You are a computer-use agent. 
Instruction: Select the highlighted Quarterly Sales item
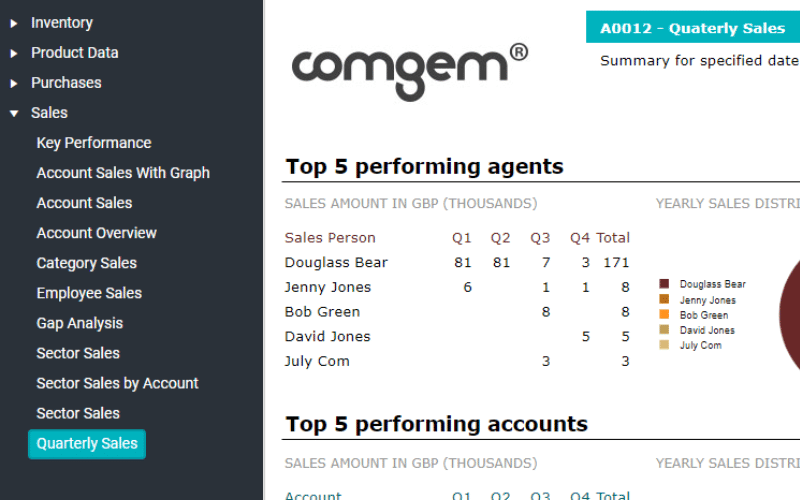87,444
